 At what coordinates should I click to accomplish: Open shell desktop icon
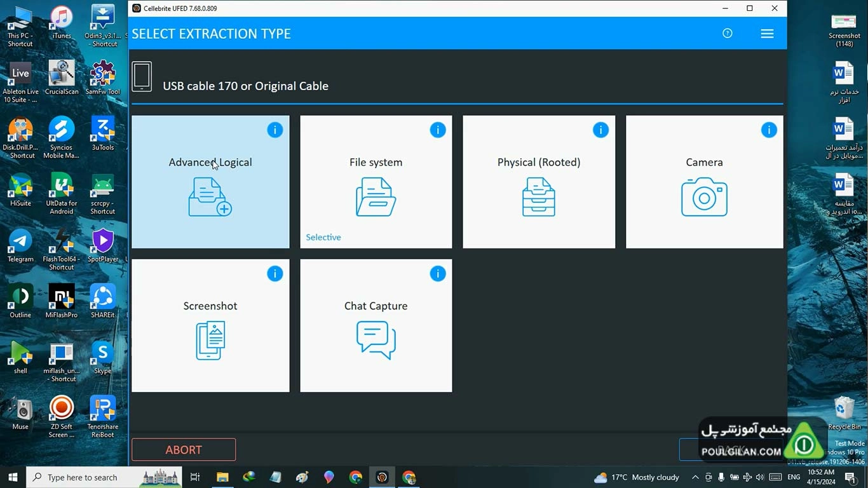click(x=20, y=357)
